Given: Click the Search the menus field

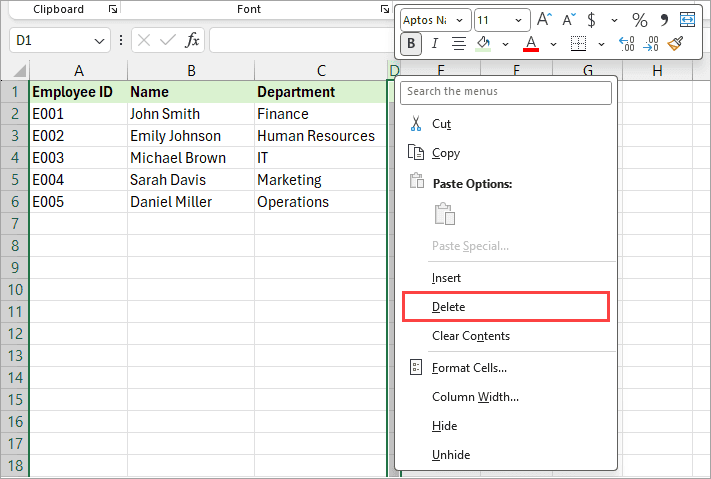Looking at the screenshot, I should 506,92.
